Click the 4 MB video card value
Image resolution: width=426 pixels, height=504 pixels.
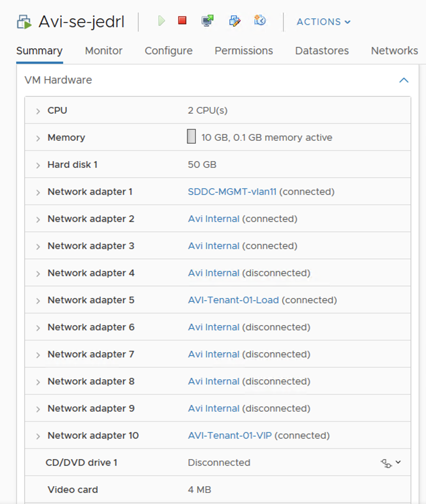pyautogui.click(x=199, y=490)
